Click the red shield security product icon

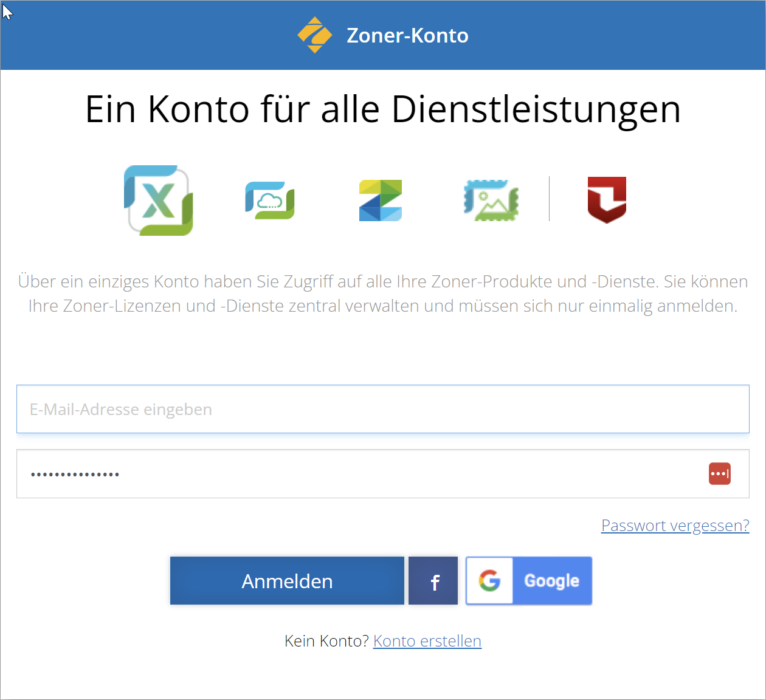606,199
